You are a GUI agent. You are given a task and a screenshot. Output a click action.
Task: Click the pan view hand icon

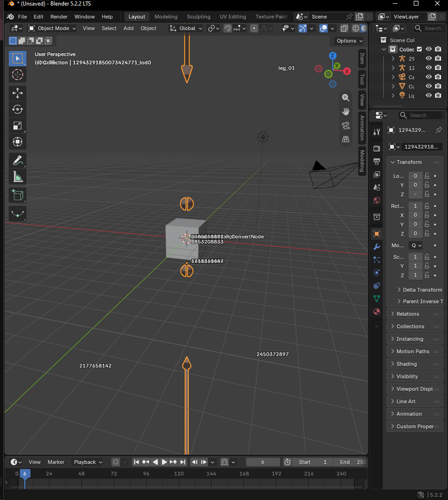(x=346, y=111)
